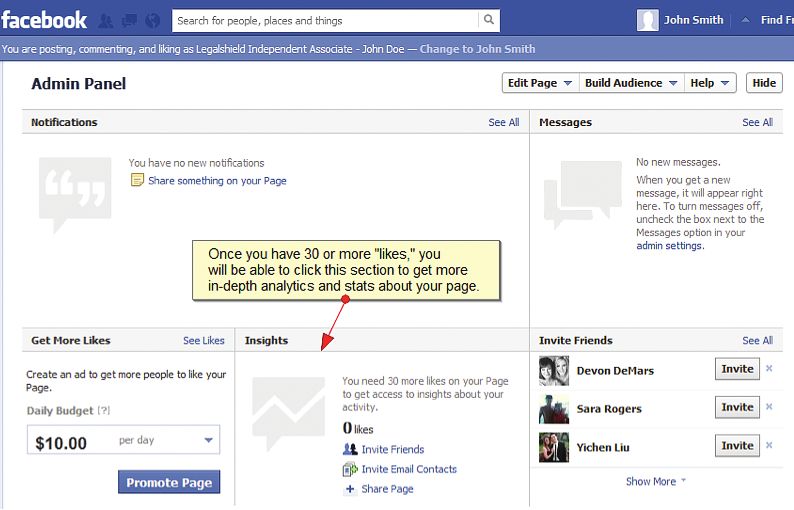Click John Smith profile picture
This screenshot has height=510, width=794.
(x=647, y=20)
